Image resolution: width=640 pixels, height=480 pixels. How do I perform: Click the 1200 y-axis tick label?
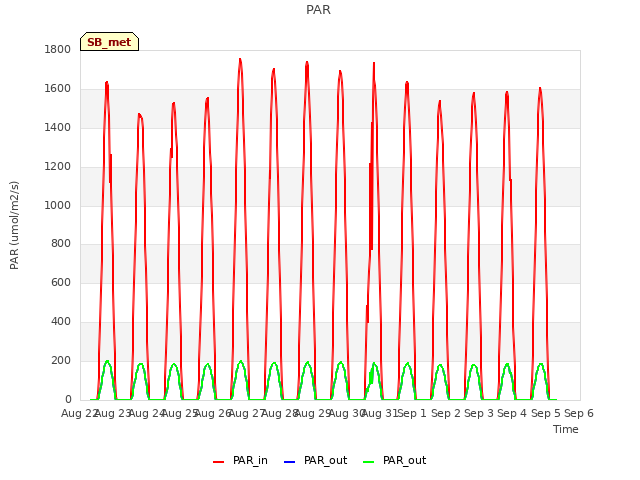pyautogui.click(x=58, y=167)
